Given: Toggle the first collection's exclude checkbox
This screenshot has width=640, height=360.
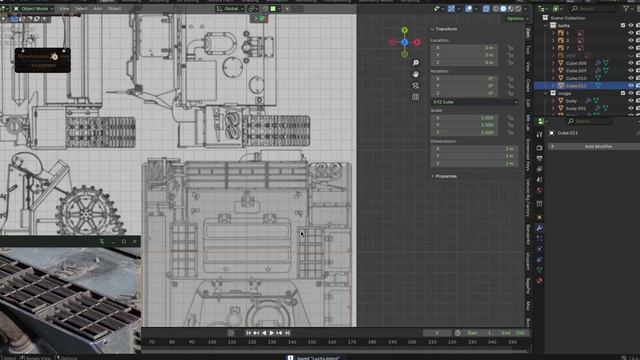Looking at the screenshot, I should (623, 25).
